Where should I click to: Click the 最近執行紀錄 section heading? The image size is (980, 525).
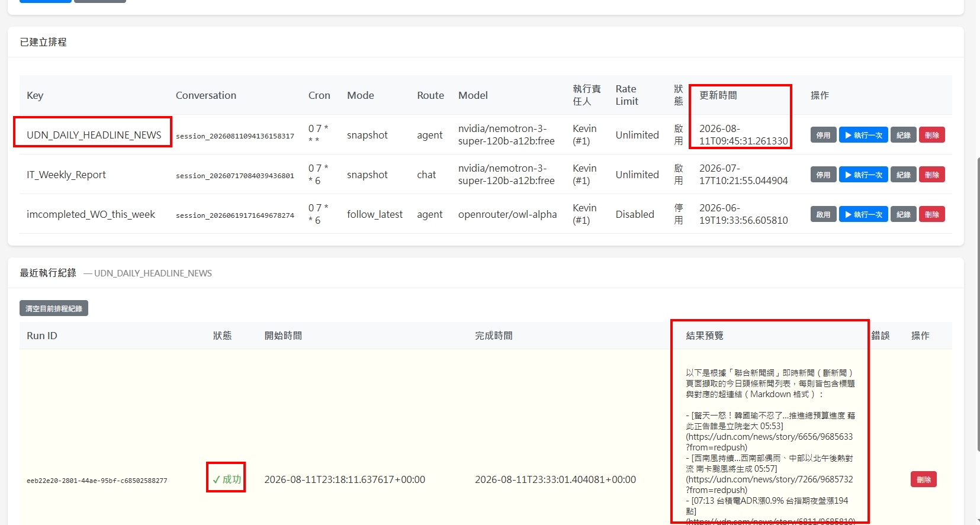click(x=48, y=273)
